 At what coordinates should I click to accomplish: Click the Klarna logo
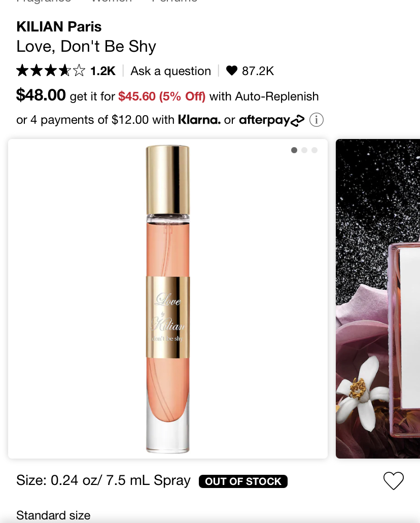coord(199,119)
